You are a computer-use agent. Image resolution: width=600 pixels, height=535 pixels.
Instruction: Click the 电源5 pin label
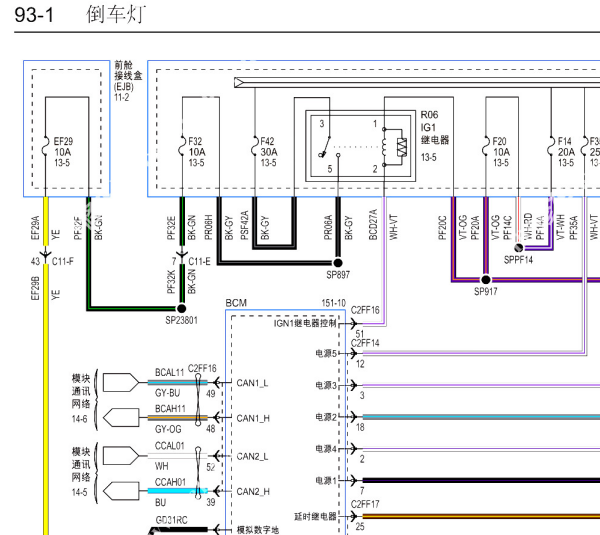326,353
